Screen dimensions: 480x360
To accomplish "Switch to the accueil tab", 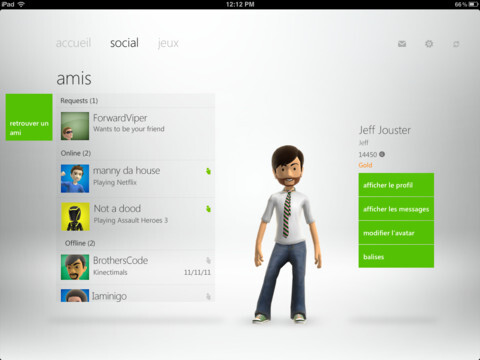I will [73, 43].
